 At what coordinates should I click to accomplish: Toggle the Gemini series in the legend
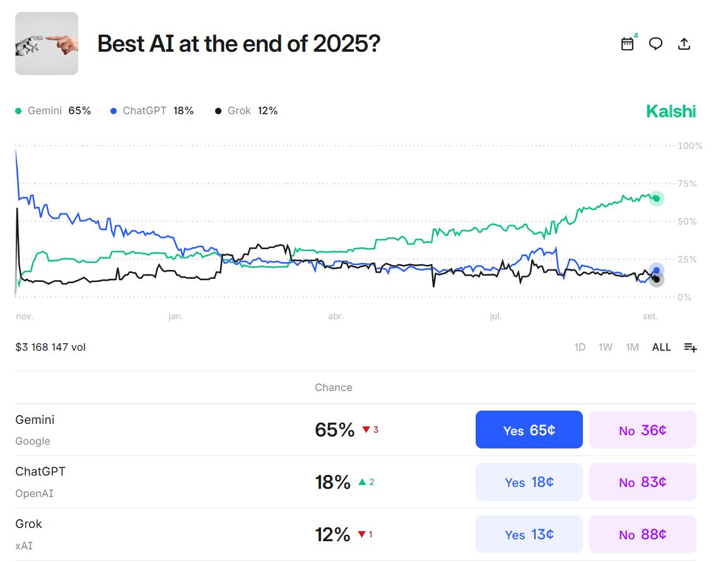pos(53,111)
